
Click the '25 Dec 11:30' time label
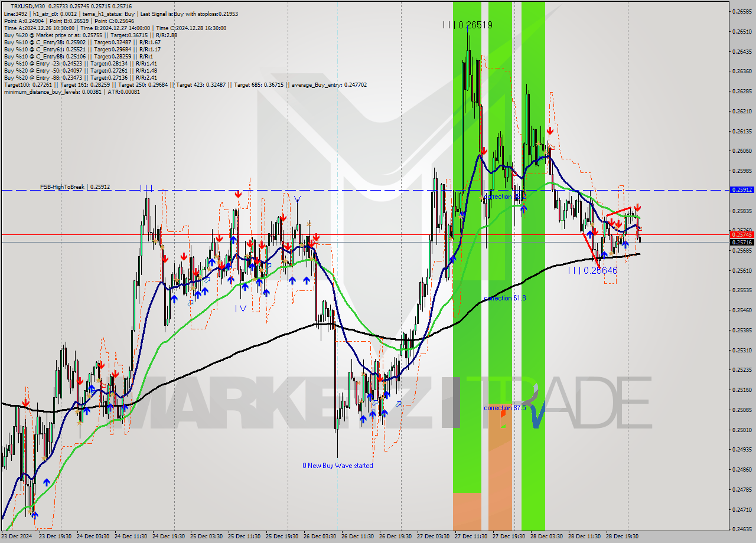tap(245, 537)
